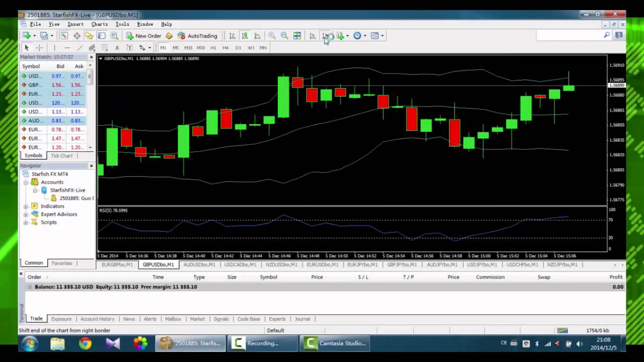Expand the Indicators tree node
Screen dimensions: 644x362
click(26, 206)
